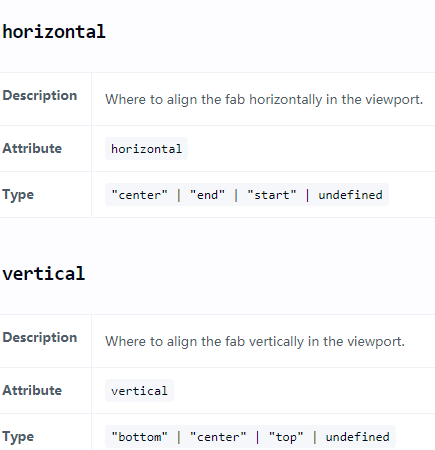Click the "center" value in horizontal type
This screenshot has height=450, width=435.
pos(139,195)
